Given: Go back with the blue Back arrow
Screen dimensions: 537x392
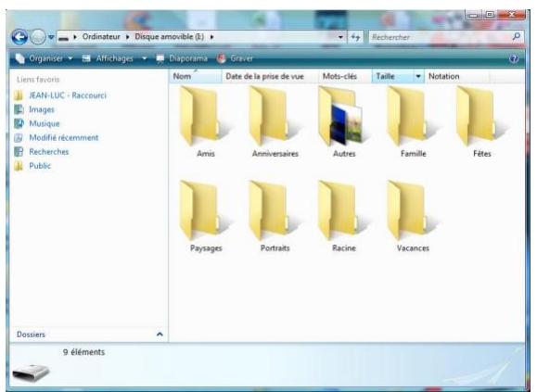Looking at the screenshot, I should click(19, 37).
